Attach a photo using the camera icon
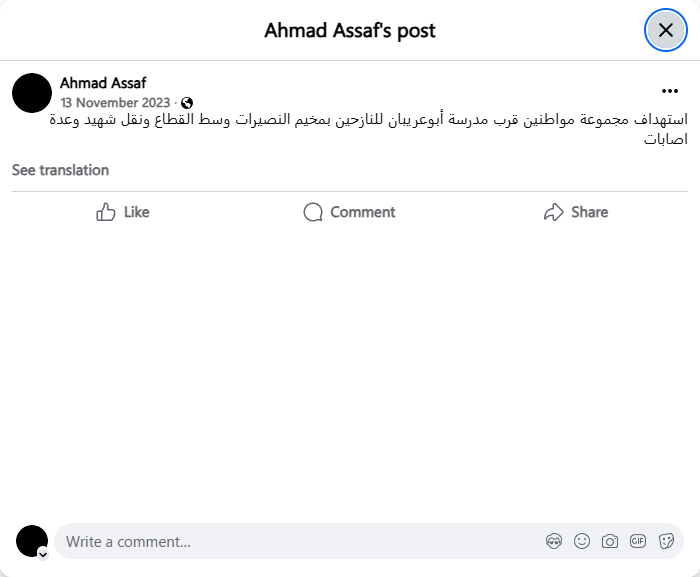Viewport: 700px width, 577px height. (610, 542)
